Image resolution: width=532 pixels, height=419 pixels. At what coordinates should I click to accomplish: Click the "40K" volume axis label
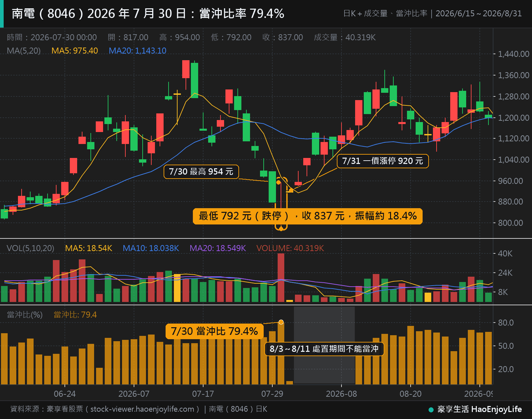point(505,253)
